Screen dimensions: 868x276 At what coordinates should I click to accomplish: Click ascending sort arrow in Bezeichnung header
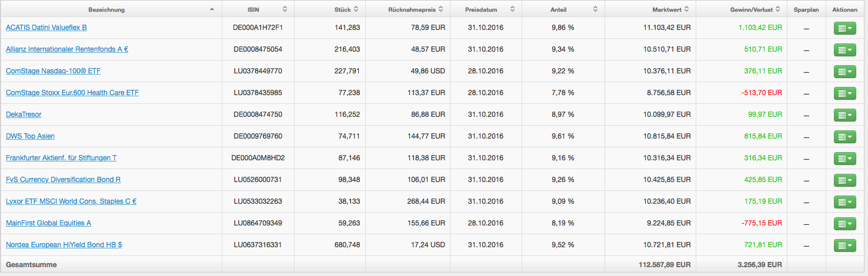[x=212, y=9]
